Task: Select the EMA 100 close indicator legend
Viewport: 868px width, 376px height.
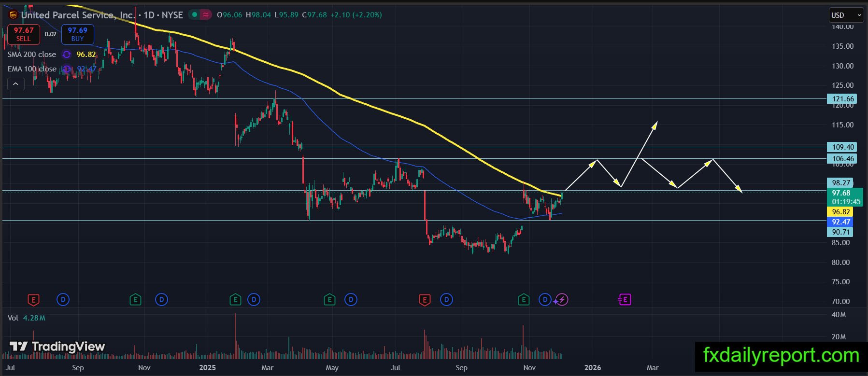Action: coord(32,69)
